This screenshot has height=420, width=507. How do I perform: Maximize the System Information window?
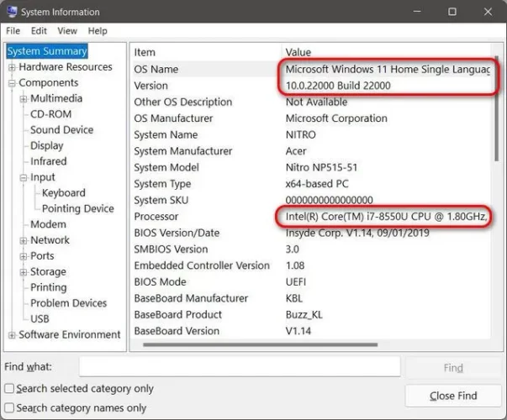(452, 12)
